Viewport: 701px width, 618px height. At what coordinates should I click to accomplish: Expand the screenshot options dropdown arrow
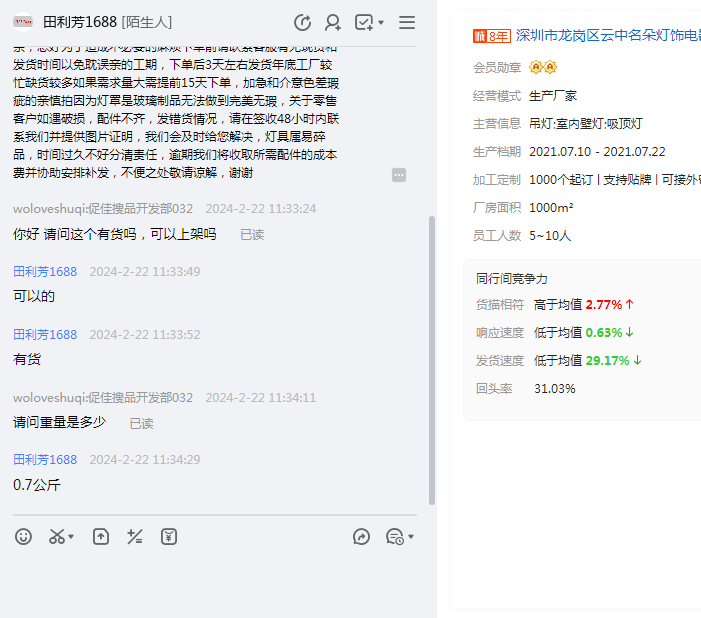pyautogui.click(x=72, y=538)
